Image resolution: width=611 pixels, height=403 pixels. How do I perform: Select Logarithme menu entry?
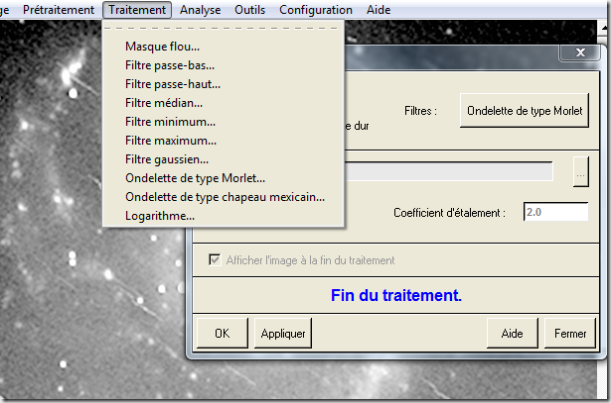tap(160, 216)
